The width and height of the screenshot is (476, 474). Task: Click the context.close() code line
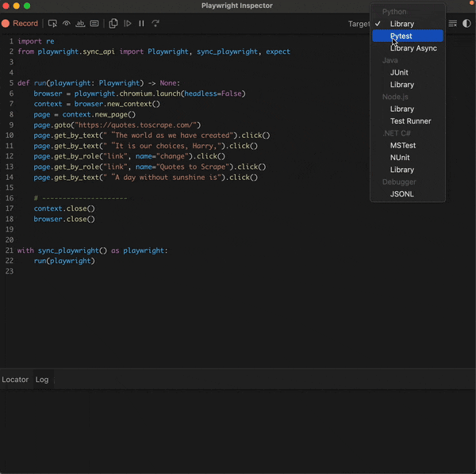tap(64, 208)
